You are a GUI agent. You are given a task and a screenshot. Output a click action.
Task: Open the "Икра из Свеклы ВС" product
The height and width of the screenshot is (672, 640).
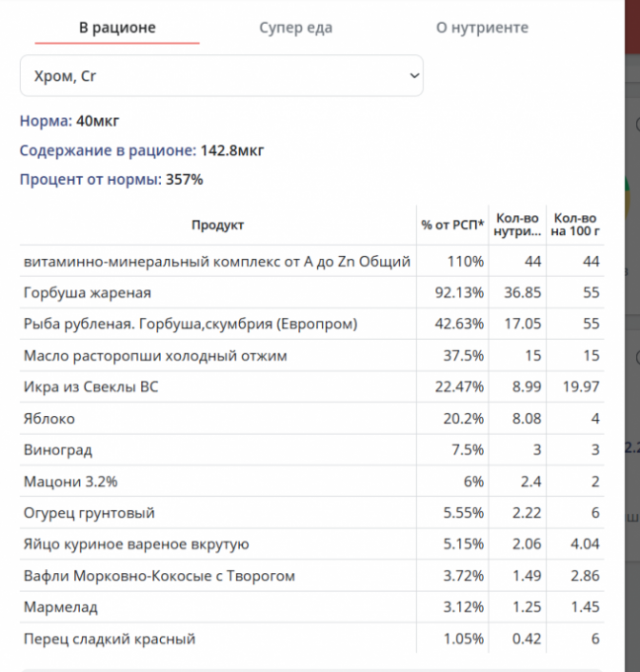click(90, 387)
